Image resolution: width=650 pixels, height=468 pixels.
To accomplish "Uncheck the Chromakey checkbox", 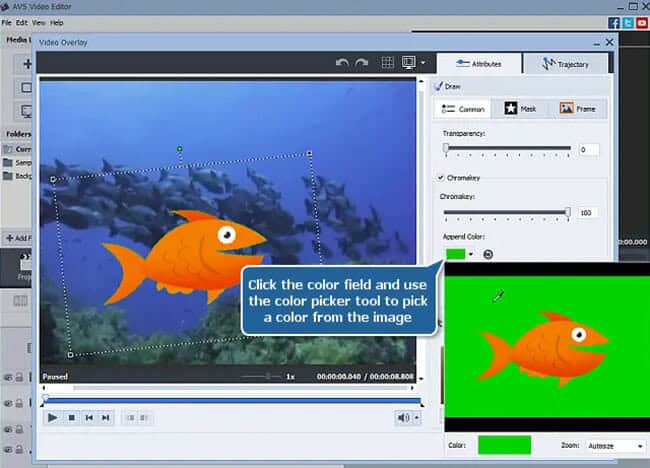I will click(440, 178).
